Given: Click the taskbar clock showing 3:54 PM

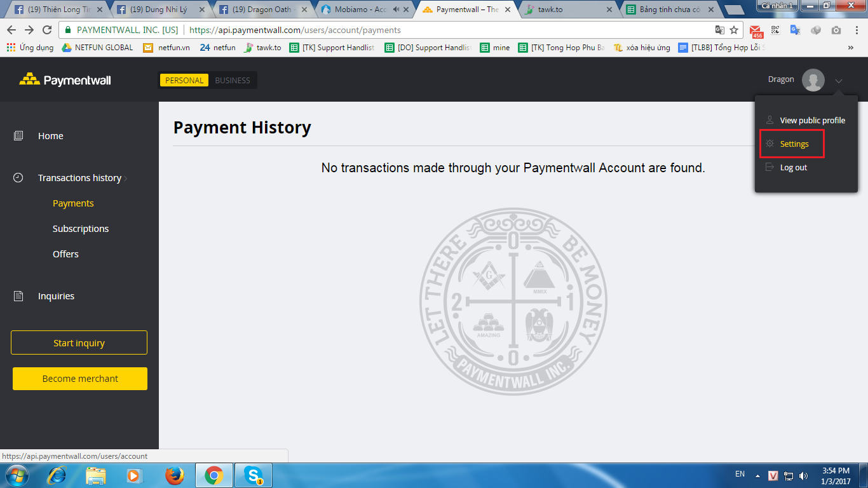Looking at the screenshot, I should point(836,476).
